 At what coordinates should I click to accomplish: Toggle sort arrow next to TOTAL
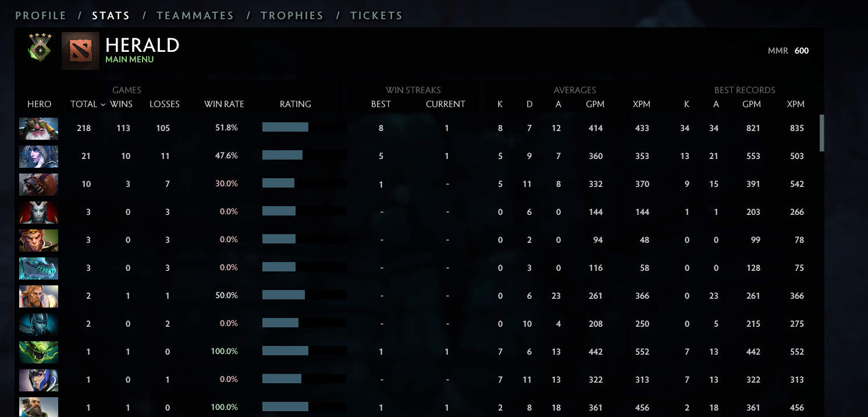pos(103,104)
